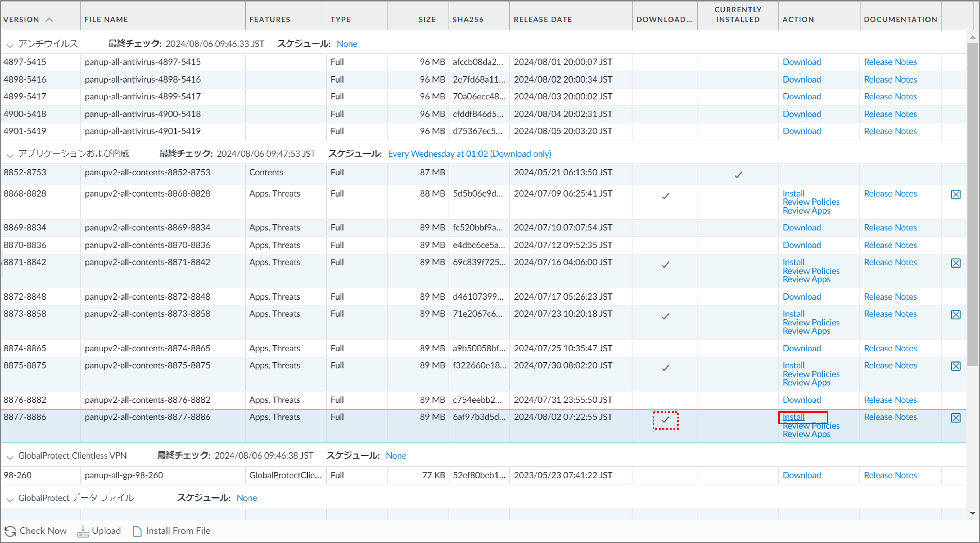Select version cell 8874-8865

click(25, 348)
